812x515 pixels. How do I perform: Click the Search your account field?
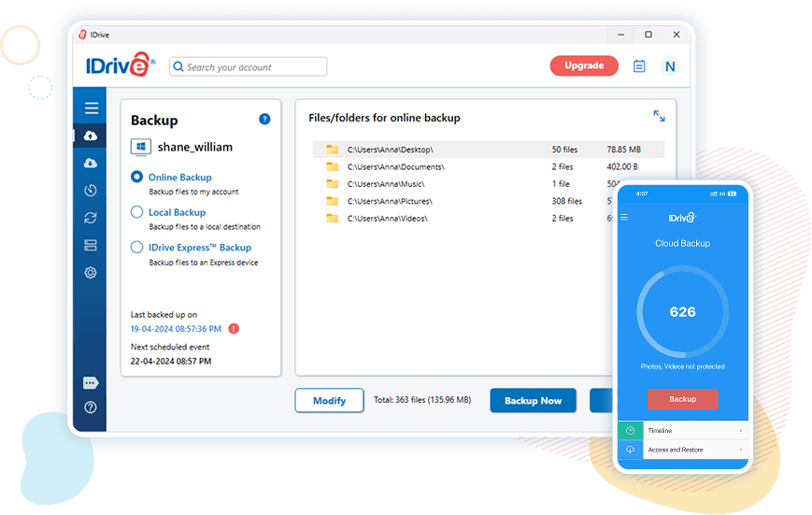point(248,67)
